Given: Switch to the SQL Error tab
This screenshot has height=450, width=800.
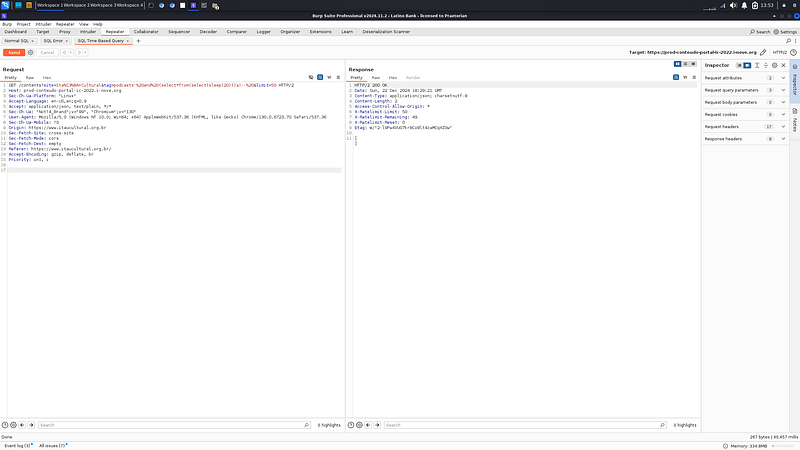Looking at the screenshot, I should coord(53,41).
